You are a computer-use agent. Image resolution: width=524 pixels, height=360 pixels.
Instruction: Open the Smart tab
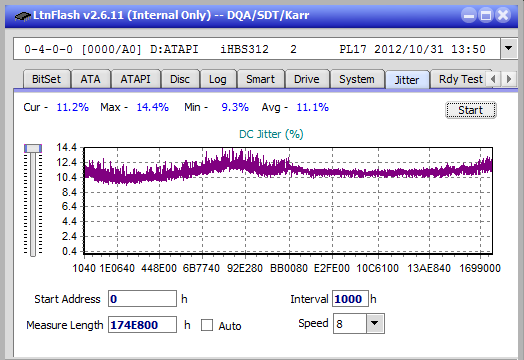tap(260, 79)
